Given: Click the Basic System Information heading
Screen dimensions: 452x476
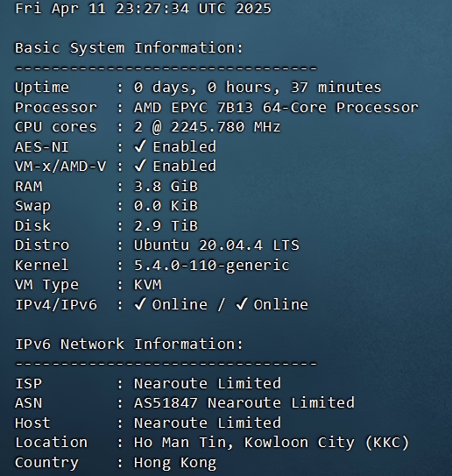Looking at the screenshot, I should (x=130, y=48).
